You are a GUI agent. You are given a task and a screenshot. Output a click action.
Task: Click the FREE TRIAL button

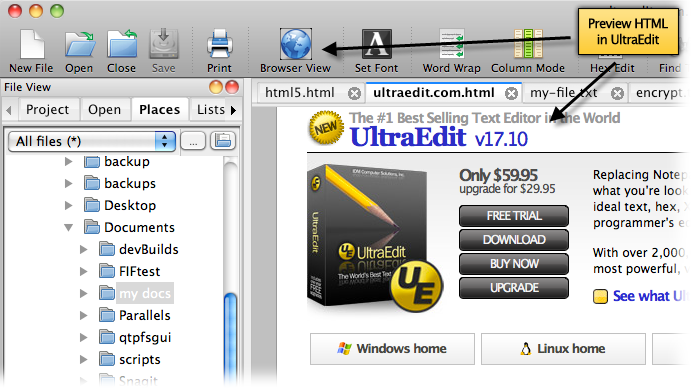pos(514,216)
